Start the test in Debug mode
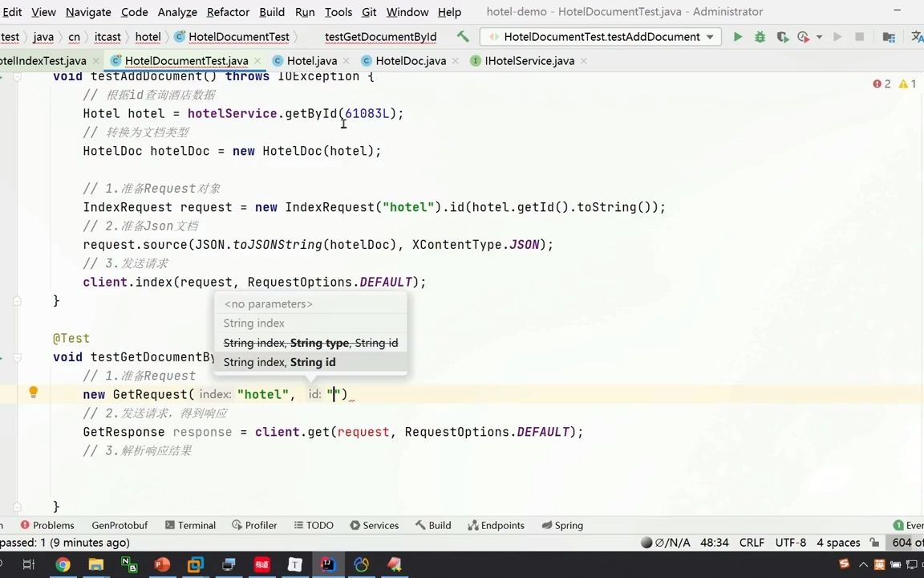Screen dimensions: 924x578 click(760, 36)
